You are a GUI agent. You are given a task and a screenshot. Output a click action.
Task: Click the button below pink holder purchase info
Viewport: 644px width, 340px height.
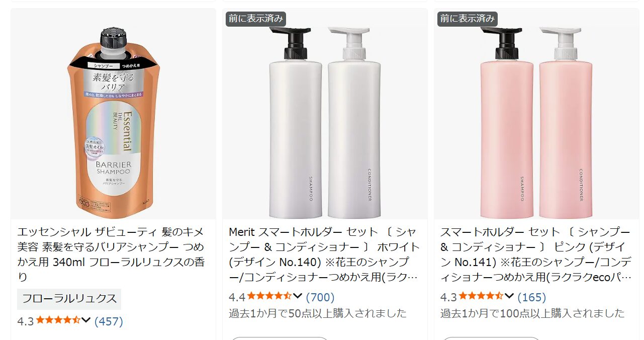492,338
